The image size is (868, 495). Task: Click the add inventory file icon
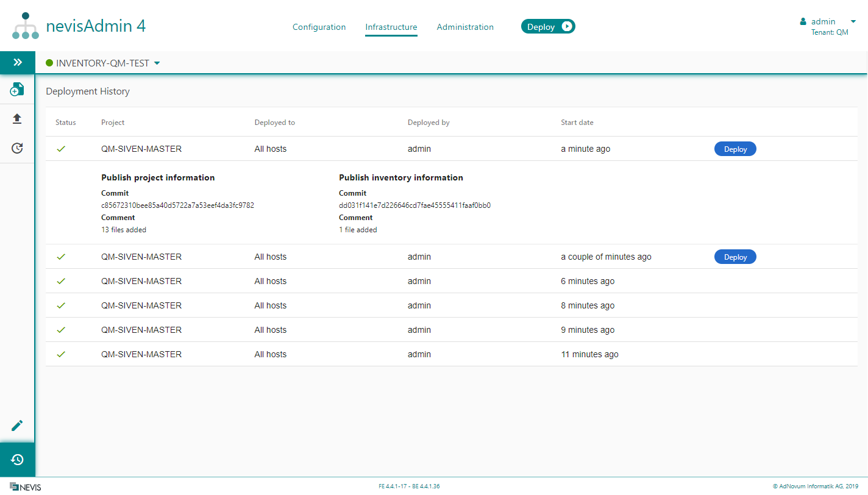(17, 90)
